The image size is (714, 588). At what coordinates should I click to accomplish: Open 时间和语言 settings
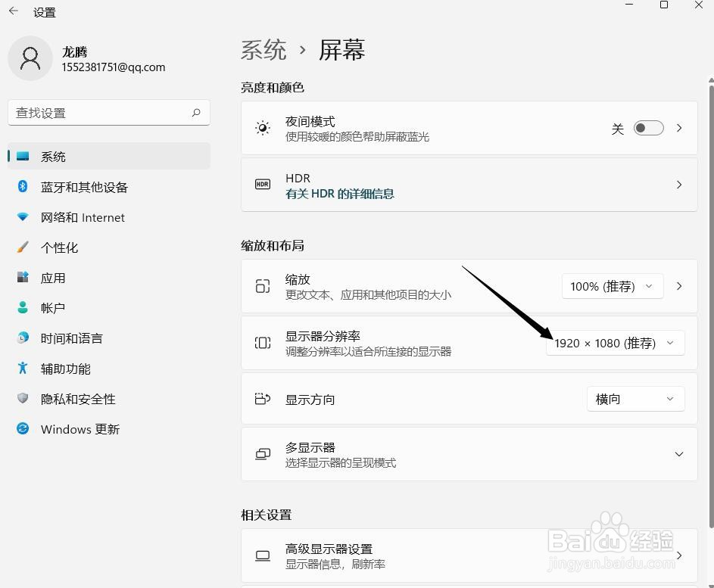109,338
